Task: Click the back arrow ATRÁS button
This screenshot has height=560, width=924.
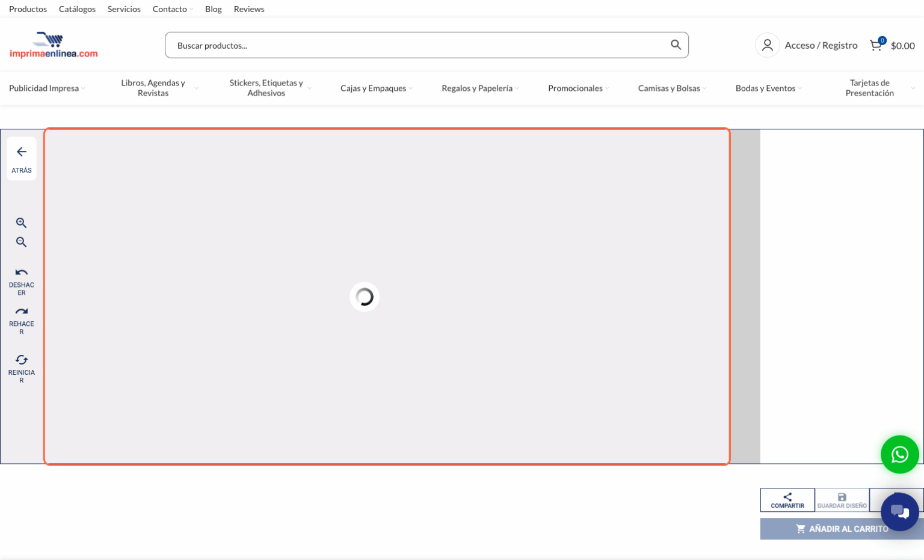Action: (x=22, y=158)
